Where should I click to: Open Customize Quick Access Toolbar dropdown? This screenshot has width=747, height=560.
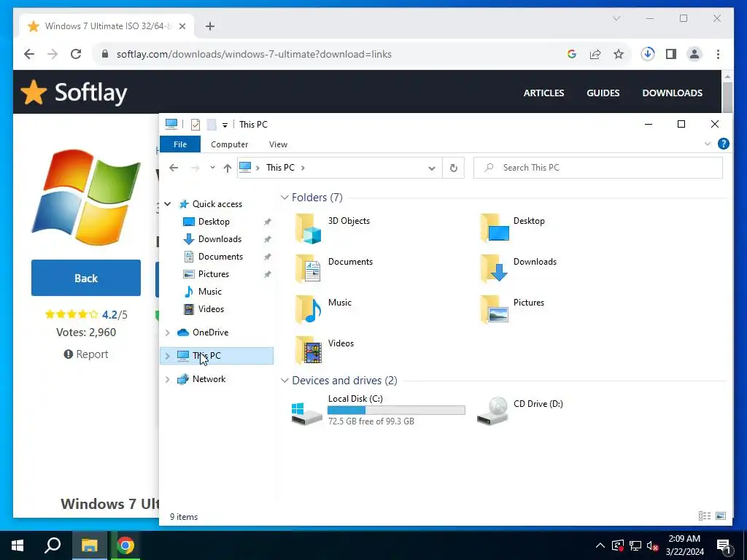pyautogui.click(x=225, y=125)
